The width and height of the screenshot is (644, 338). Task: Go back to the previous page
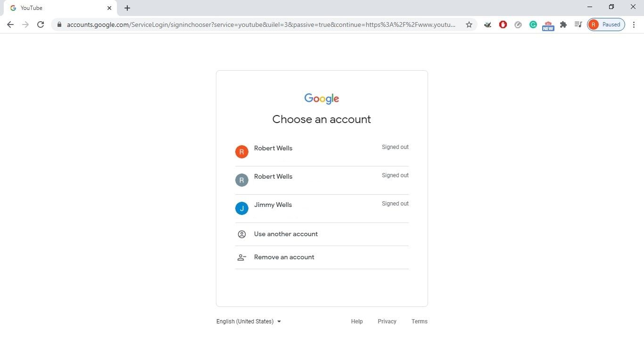click(10, 25)
